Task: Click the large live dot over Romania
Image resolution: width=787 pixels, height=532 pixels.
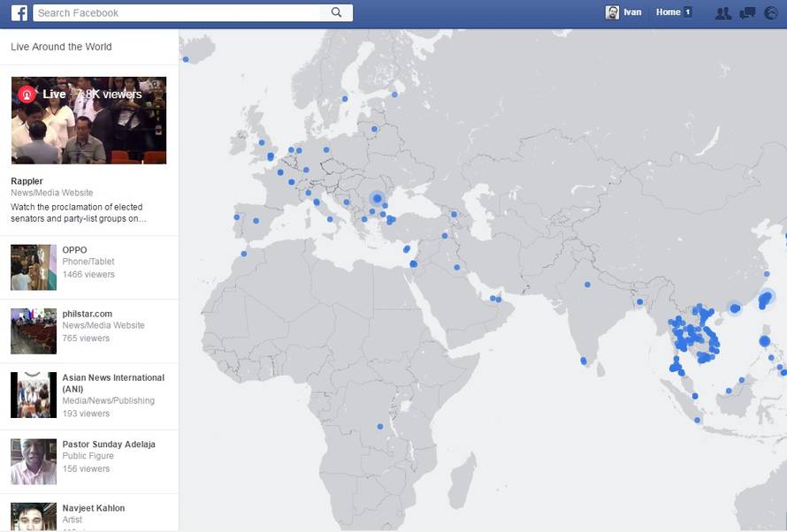Action: (x=377, y=198)
